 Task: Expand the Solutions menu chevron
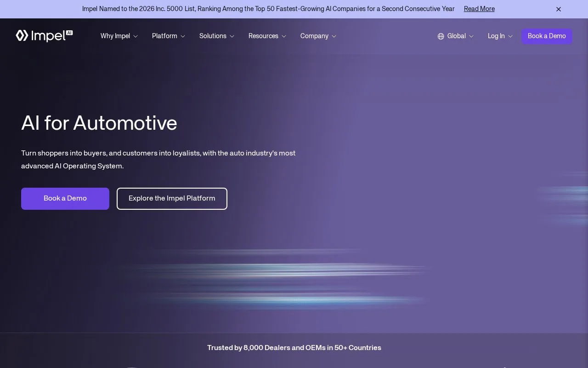tap(232, 36)
